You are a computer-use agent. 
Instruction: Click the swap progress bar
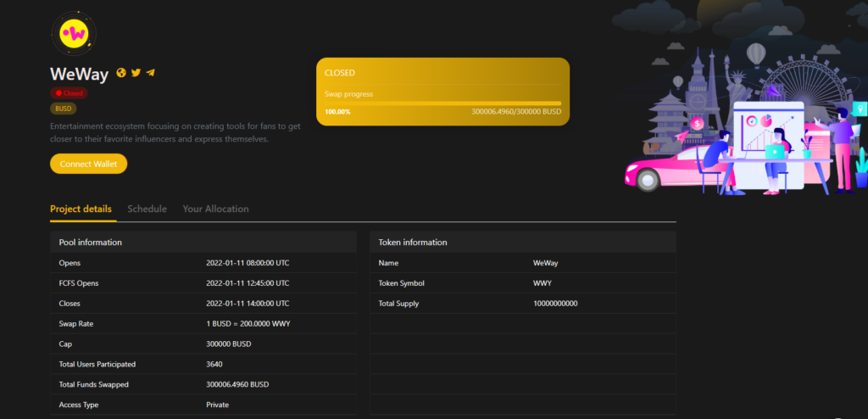(x=442, y=103)
